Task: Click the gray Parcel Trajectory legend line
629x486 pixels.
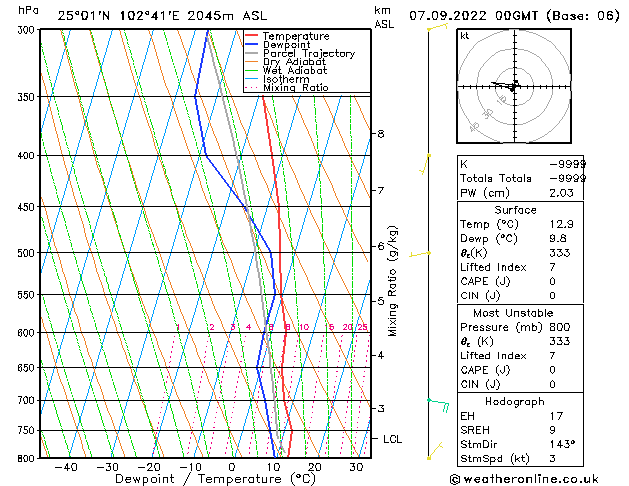Action: 251,53
